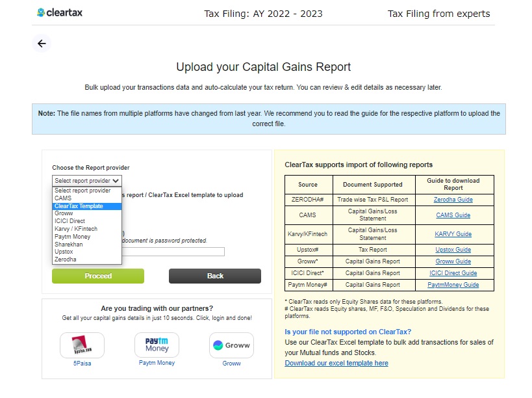Image resolution: width=532 pixels, height=398 pixels.
Task: Choose ClearTax Template option
Action: pos(87,206)
